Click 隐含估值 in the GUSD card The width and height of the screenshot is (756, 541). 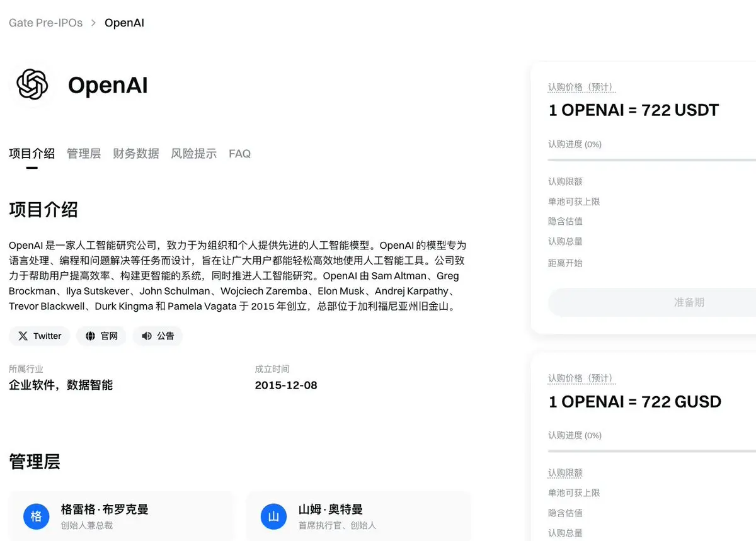point(565,513)
